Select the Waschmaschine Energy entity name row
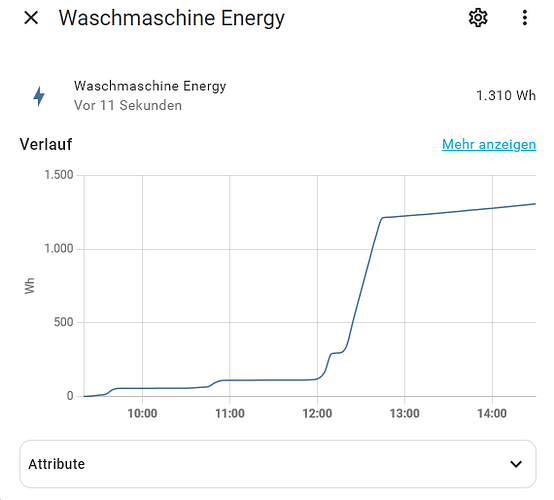This screenshot has width=554, height=500. coord(278,96)
